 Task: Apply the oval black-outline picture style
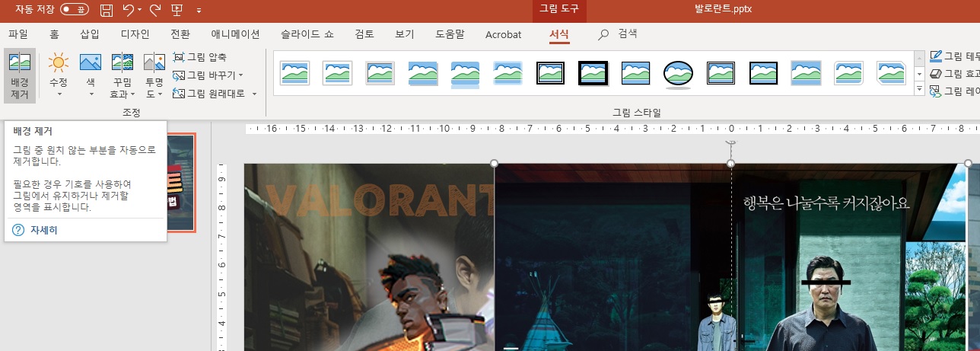point(678,73)
